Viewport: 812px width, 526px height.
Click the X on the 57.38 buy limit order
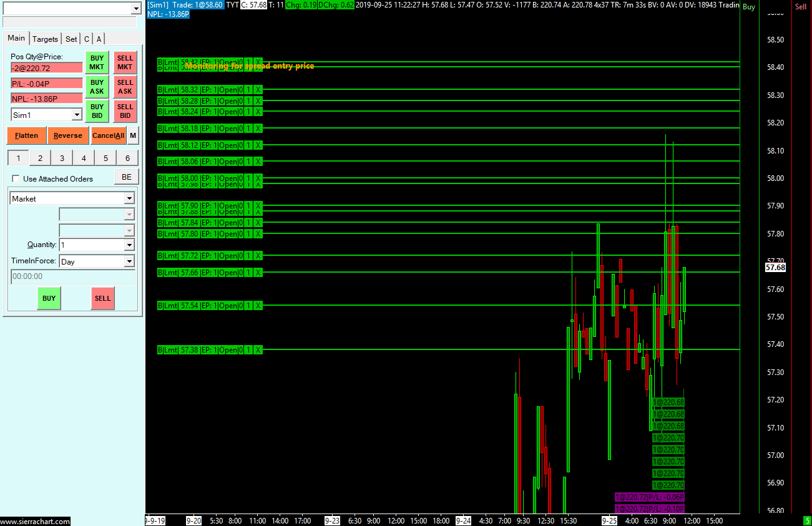tap(258, 350)
